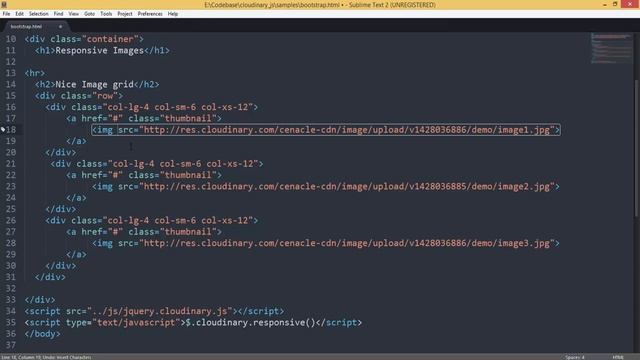The height and width of the screenshot is (360, 640).
Task: Open the View menu
Action: point(73,14)
